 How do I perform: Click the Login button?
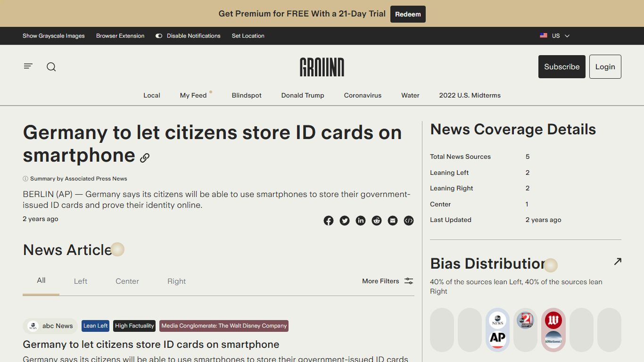605,66
